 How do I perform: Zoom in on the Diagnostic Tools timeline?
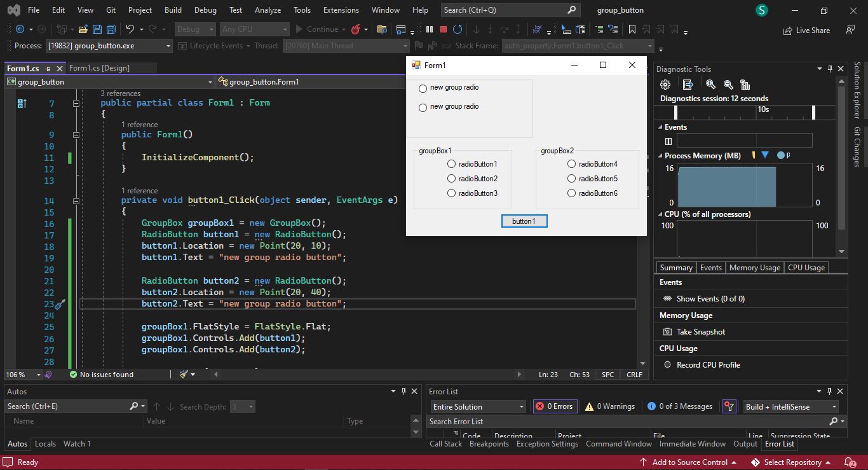pyautogui.click(x=710, y=85)
